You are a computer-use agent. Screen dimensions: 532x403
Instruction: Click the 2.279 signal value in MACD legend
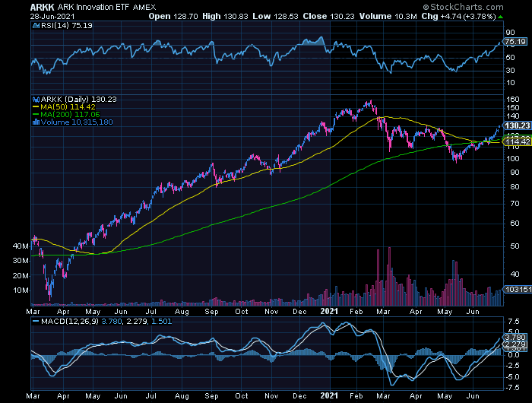pyautogui.click(x=137, y=321)
